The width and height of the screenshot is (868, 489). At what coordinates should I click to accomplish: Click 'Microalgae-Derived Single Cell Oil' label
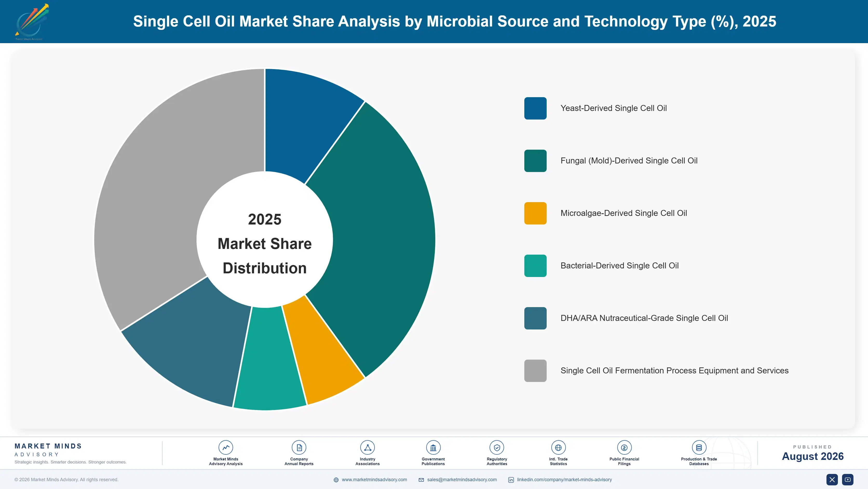tap(624, 213)
